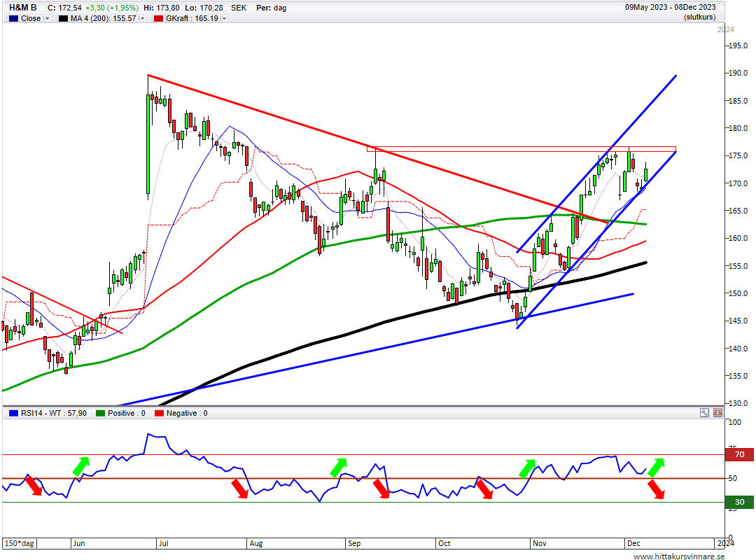Click the blue Close color swatch
This screenshot has height=560, width=756.
click(13, 18)
